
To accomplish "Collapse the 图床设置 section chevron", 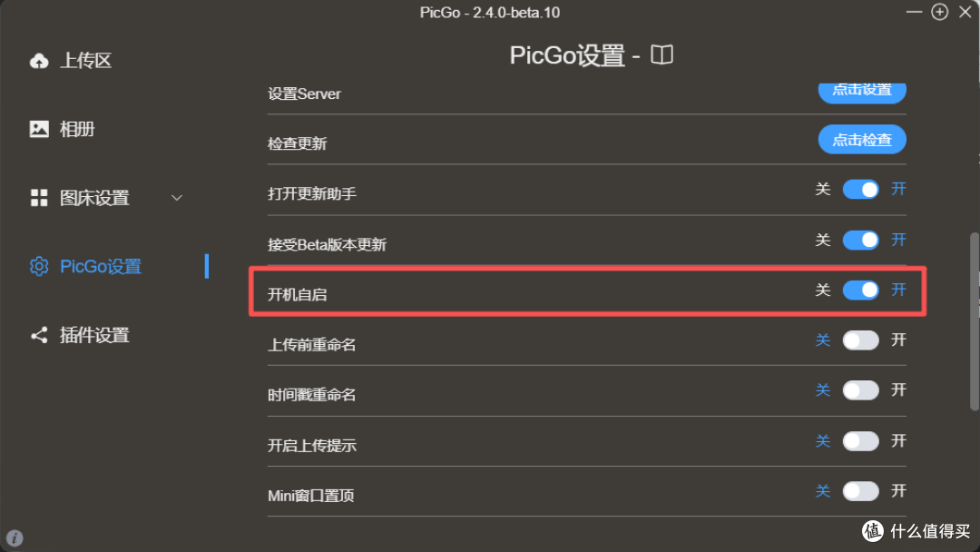I will [177, 197].
